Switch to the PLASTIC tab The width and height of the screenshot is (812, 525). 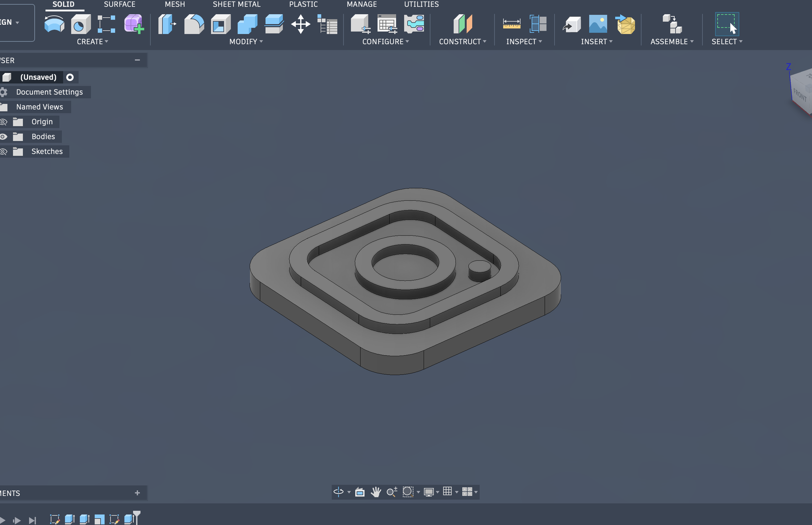[x=303, y=4]
